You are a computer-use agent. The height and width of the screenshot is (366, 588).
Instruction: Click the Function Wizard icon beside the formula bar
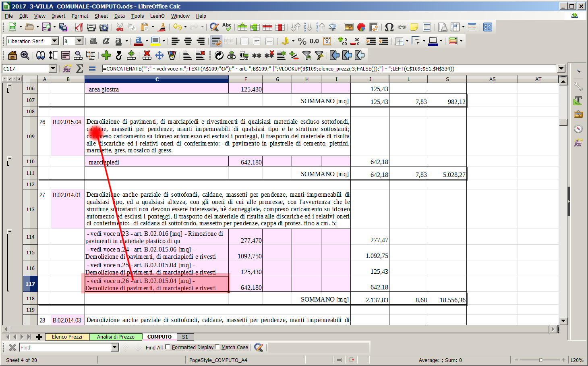(67, 69)
